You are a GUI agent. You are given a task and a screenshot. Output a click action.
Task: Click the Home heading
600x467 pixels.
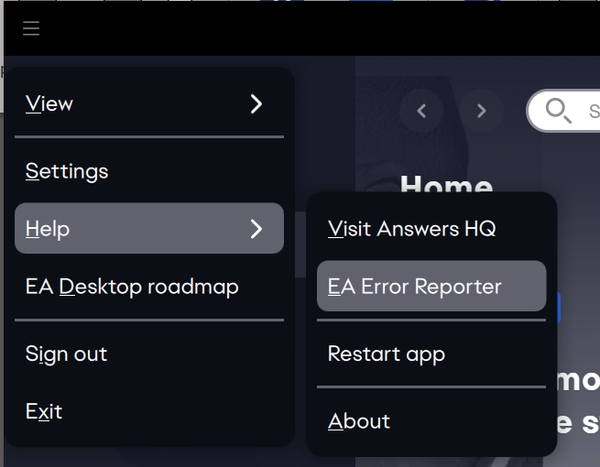447,184
